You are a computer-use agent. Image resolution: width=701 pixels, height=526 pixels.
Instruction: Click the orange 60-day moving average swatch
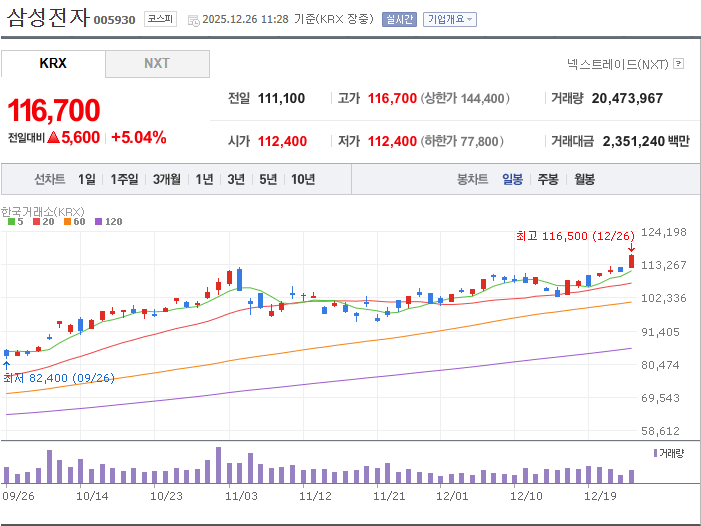tap(68, 221)
